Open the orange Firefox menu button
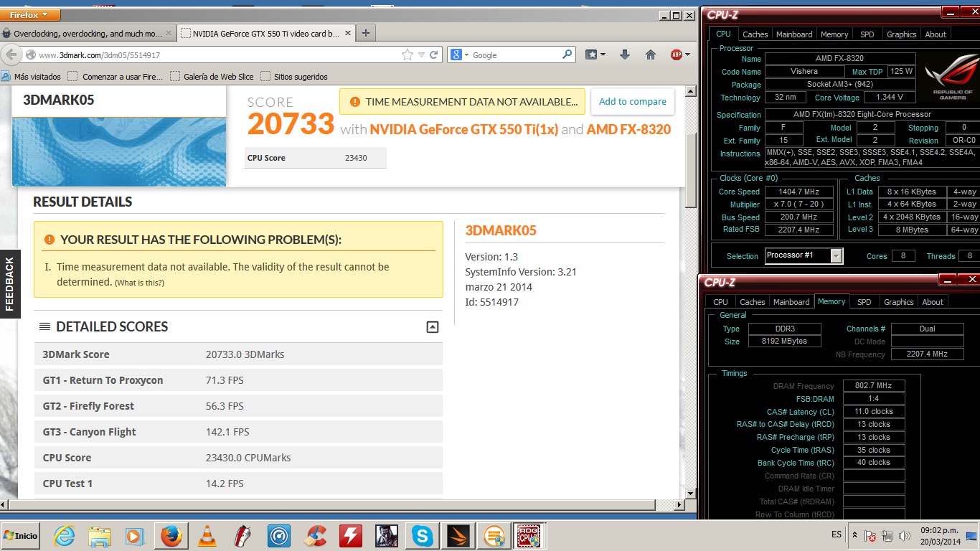The width and height of the screenshot is (980, 551). pos(29,14)
